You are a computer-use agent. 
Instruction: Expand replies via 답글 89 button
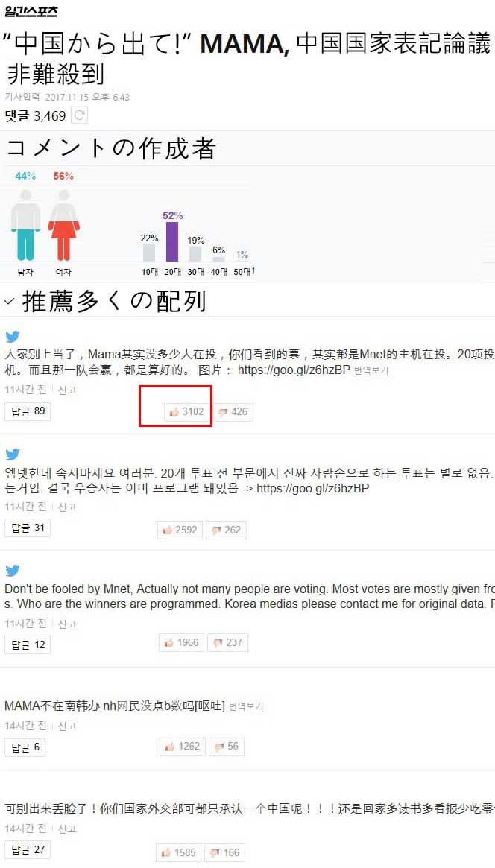(x=28, y=411)
